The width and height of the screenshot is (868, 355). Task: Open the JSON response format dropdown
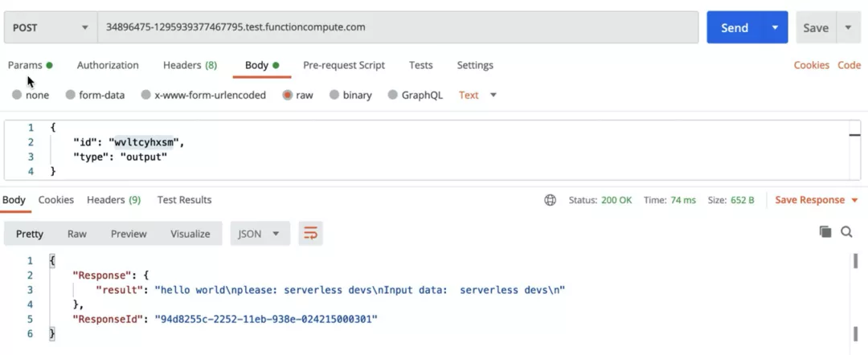(260, 234)
